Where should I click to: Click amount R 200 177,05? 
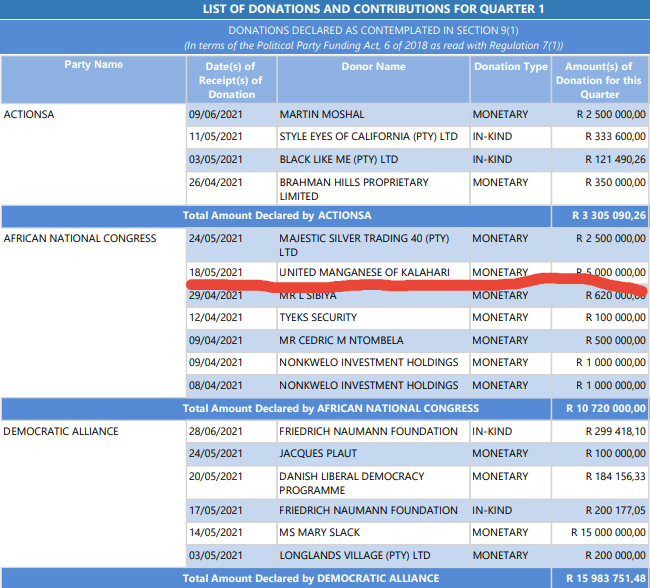[x=615, y=510]
